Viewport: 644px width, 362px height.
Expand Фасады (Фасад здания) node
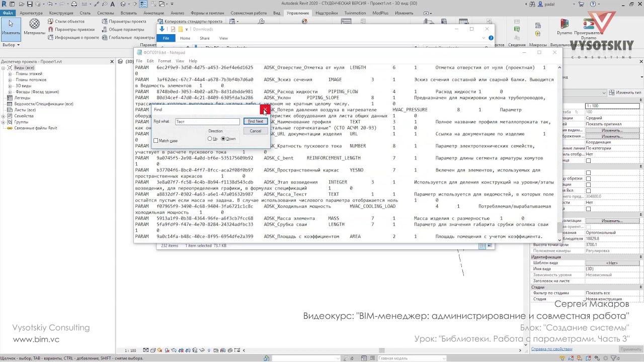(10, 92)
